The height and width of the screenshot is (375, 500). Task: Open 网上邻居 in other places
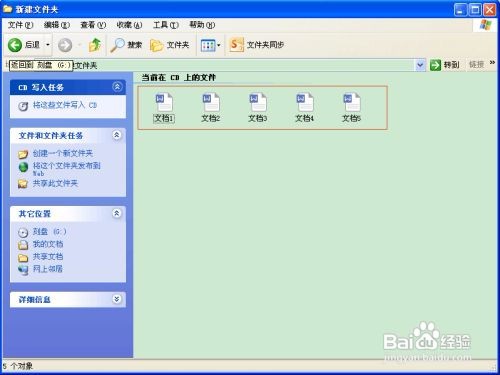click(x=48, y=269)
